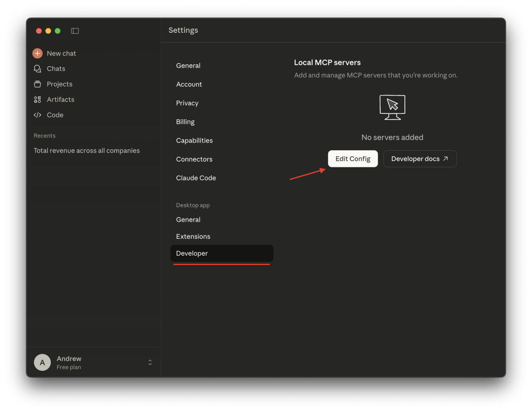532x412 pixels.
Task: Open the Developer docs link
Action: click(420, 159)
